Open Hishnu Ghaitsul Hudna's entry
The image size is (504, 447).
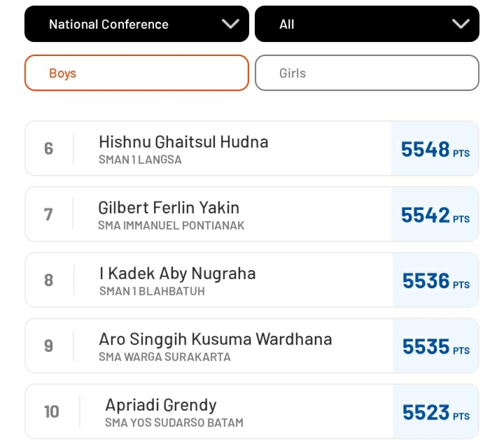point(252,148)
